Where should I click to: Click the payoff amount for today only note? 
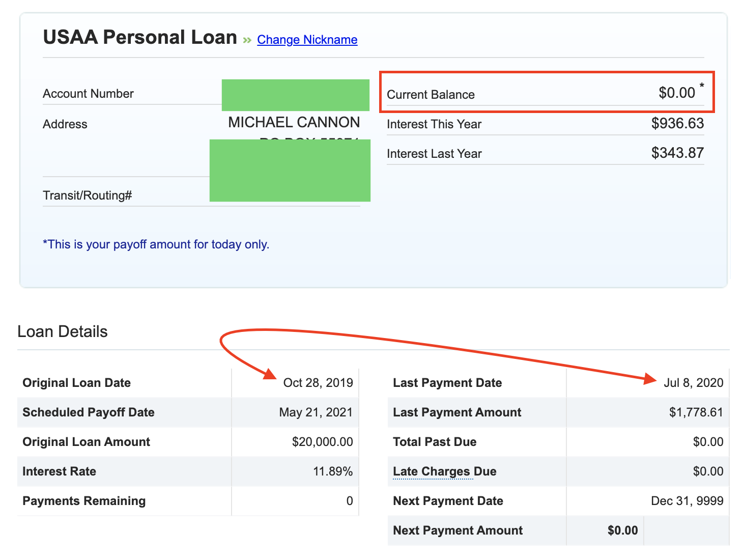click(x=156, y=244)
